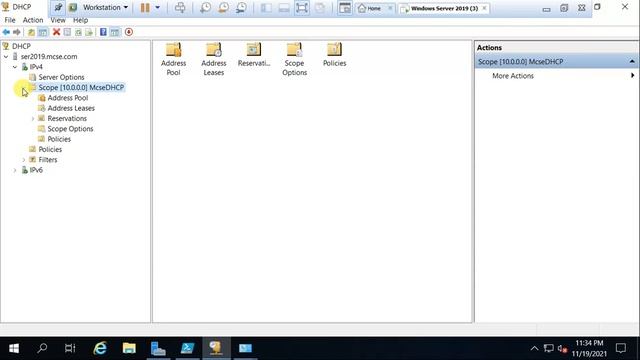
Task: Open the Address Leases icon in the center pane
Action: click(x=213, y=60)
